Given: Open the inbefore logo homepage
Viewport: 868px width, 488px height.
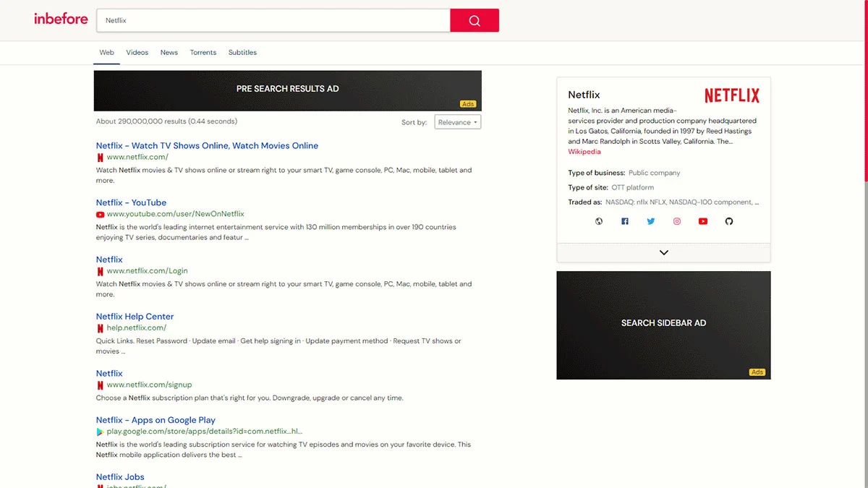Looking at the screenshot, I should pos(61,19).
